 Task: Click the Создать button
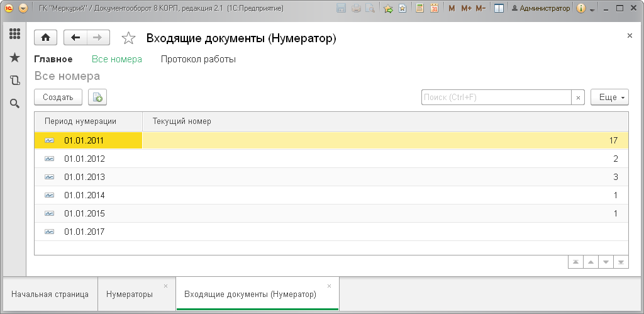tap(58, 98)
